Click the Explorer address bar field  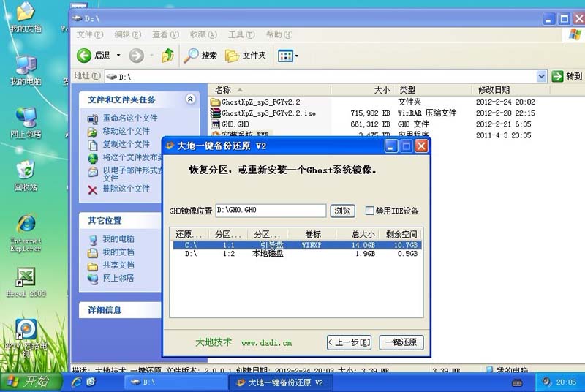[321, 77]
